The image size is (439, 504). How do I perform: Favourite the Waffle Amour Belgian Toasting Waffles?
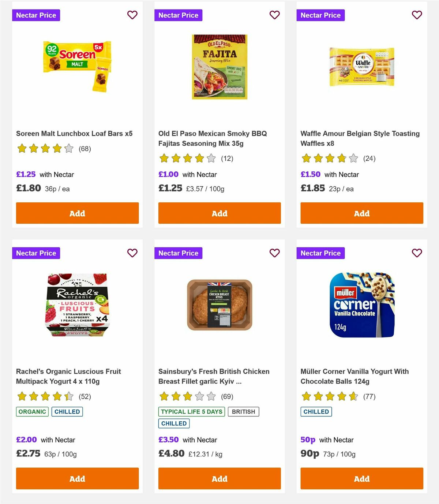pos(417,15)
